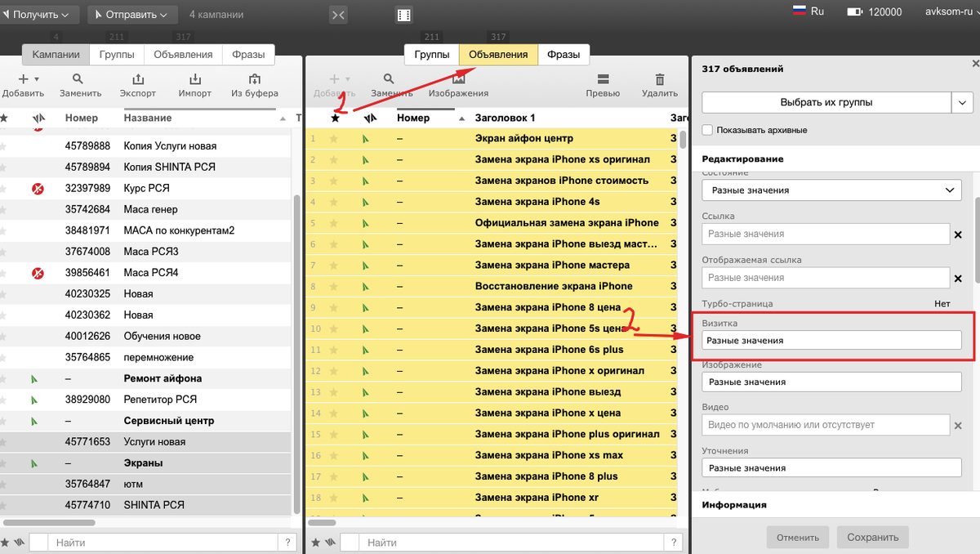The height and width of the screenshot is (554, 980).
Task: Click the Импорт icon
Action: point(195,79)
